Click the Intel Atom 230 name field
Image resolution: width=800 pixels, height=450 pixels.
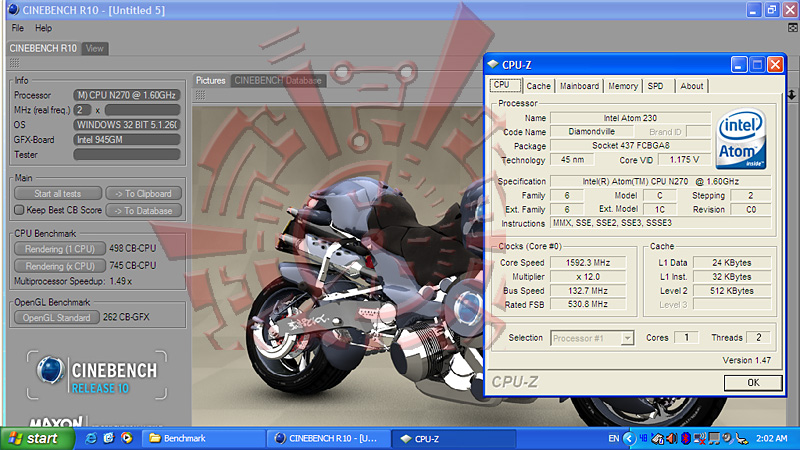pyautogui.click(x=630, y=118)
